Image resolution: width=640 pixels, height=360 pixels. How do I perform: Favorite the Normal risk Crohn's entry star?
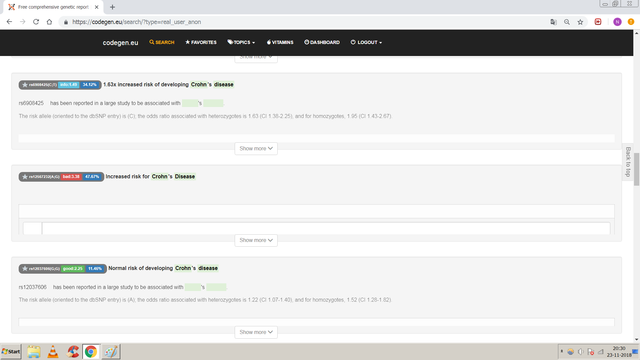(x=25, y=269)
